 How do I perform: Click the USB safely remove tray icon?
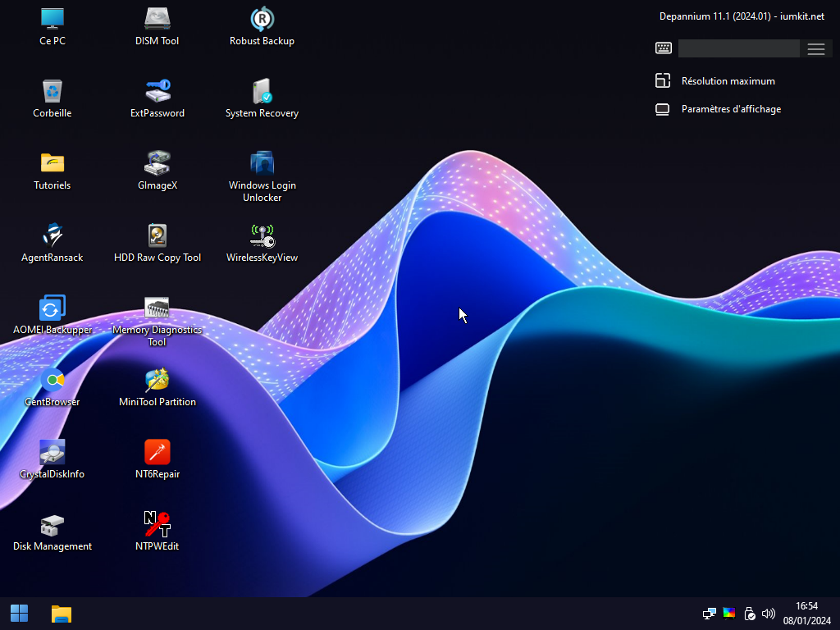[750, 614]
